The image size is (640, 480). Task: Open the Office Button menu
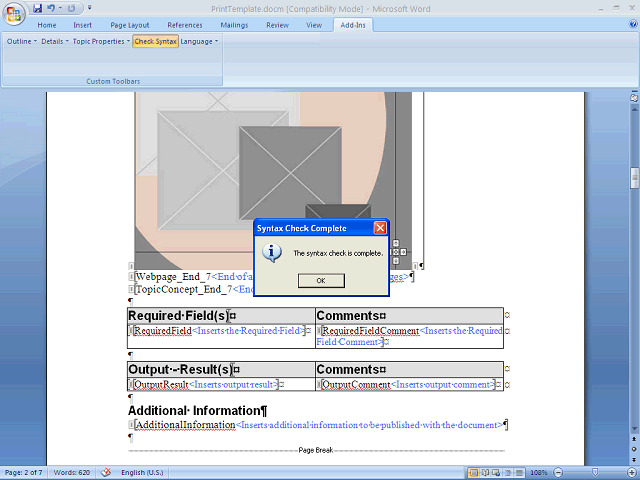point(13,13)
